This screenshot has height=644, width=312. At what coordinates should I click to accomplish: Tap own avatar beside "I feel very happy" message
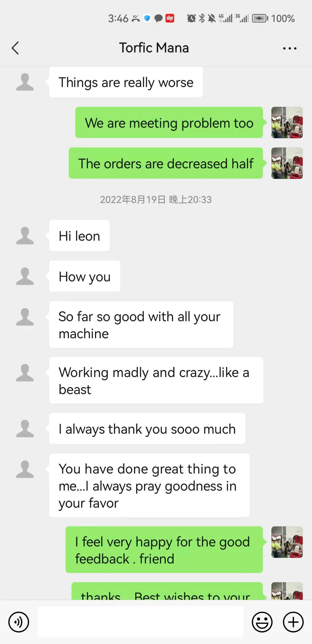[287, 542]
